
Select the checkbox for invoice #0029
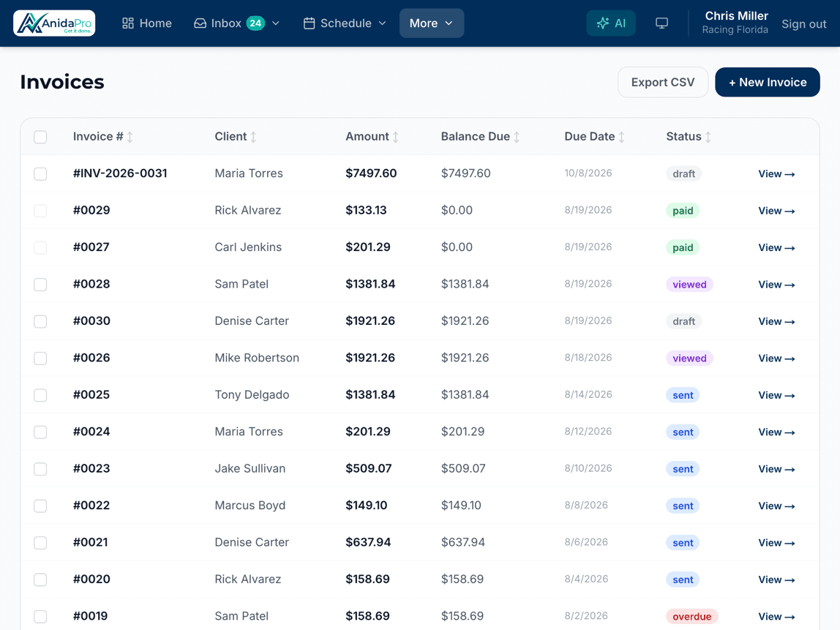point(40,211)
